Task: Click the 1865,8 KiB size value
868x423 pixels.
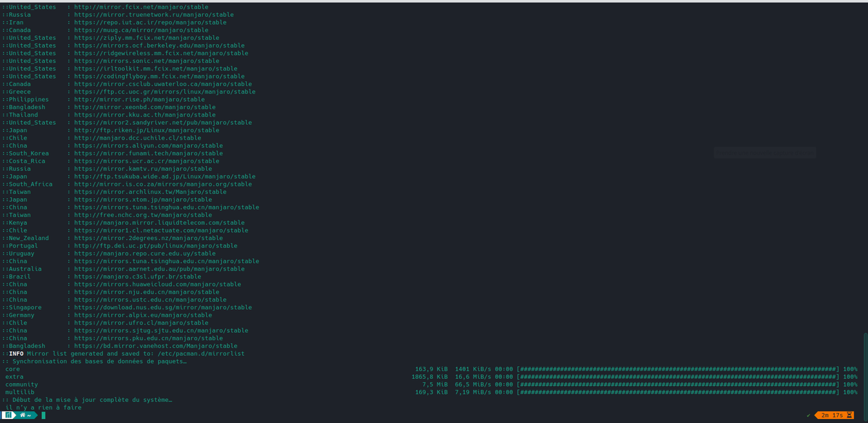Action: click(x=429, y=377)
